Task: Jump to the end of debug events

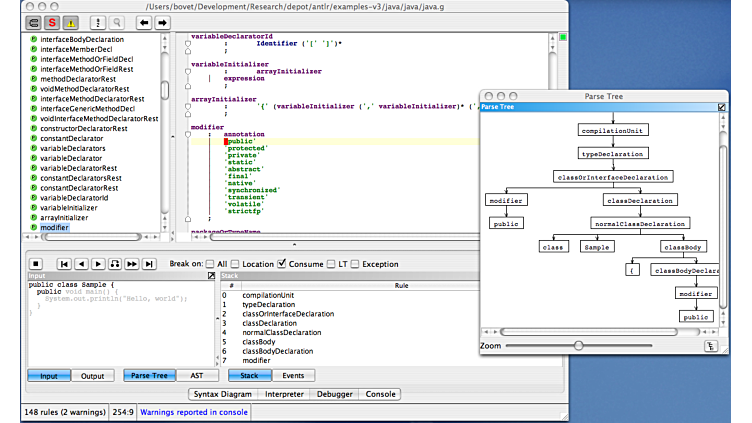Action: pyautogui.click(x=150, y=264)
